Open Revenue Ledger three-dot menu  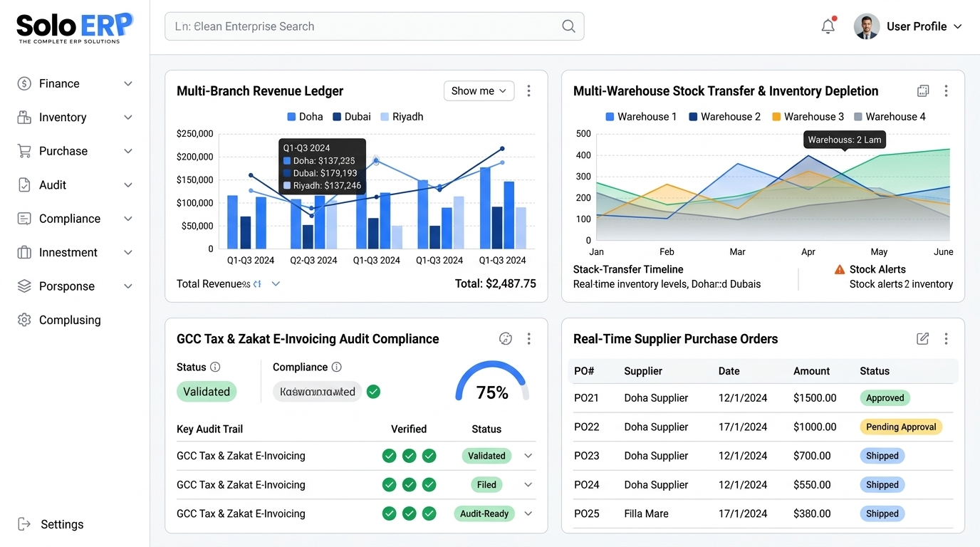coord(528,91)
